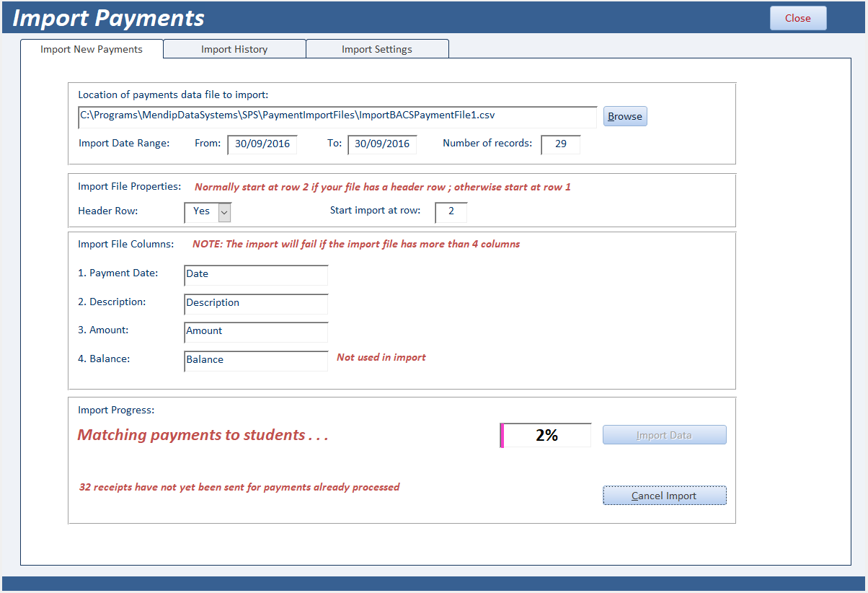The image size is (868, 593).
Task: Click the 'Start import at row:' label
Action: click(376, 211)
